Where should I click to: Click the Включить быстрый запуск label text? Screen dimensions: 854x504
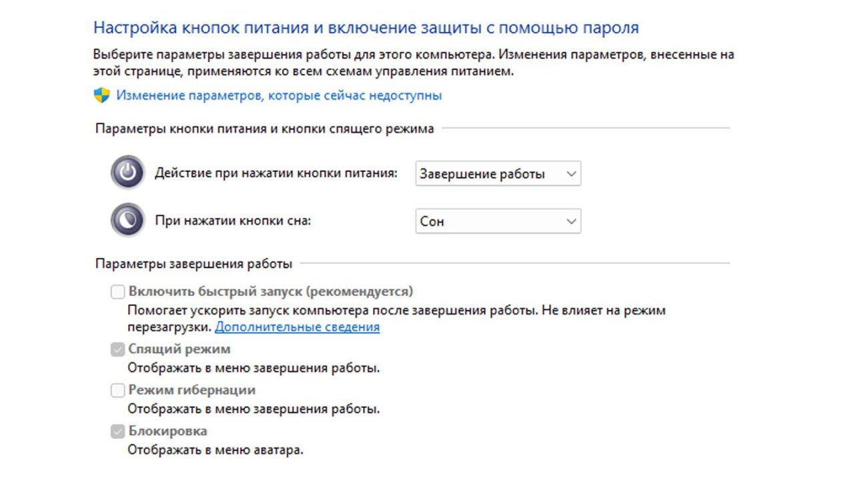[271, 291]
